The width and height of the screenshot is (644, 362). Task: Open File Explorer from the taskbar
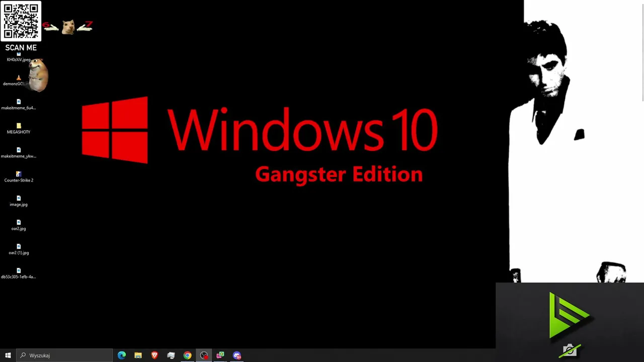coord(138,355)
